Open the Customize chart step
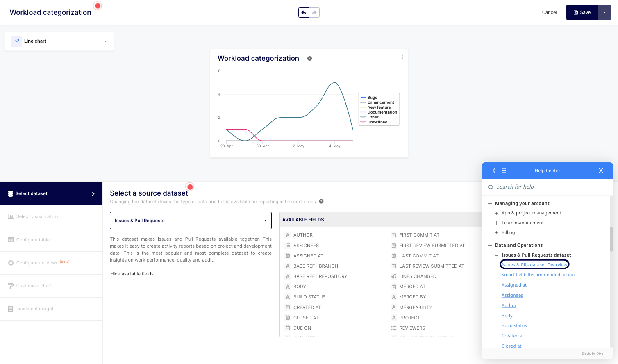The height and width of the screenshot is (364, 618). [x=34, y=286]
